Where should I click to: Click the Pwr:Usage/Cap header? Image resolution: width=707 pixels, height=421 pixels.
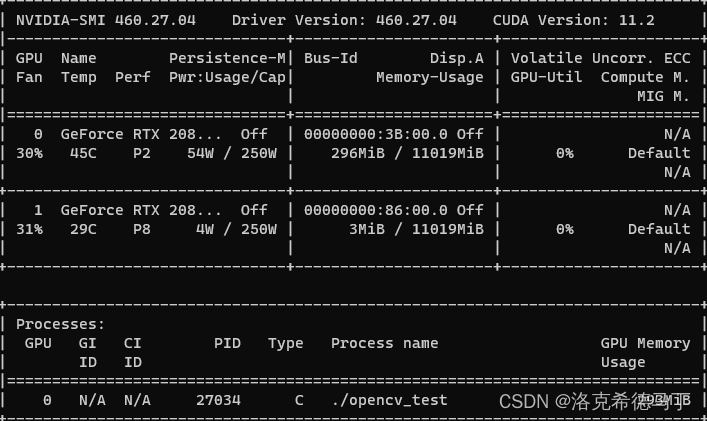click(x=227, y=78)
